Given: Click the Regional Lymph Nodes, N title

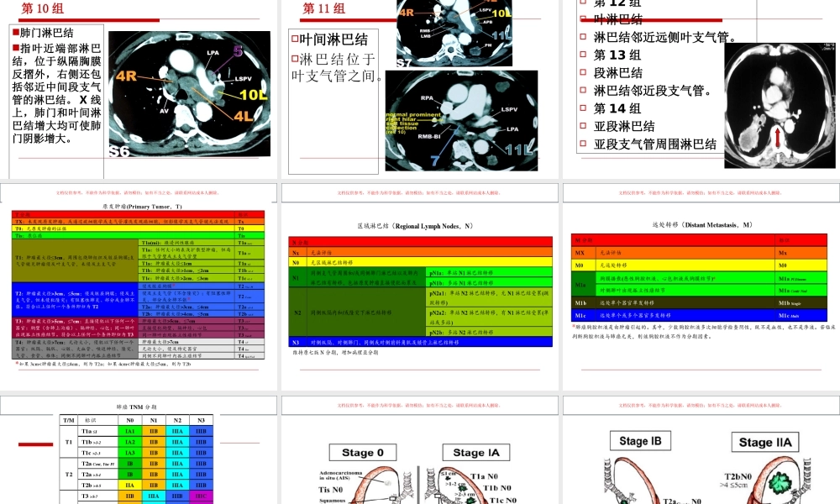Looking at the screenshot, I should pyautogui.click(x=416, y=226).
